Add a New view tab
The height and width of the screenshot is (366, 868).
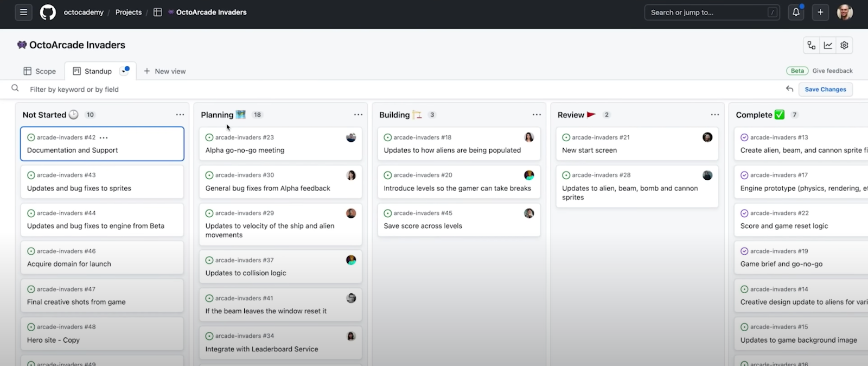(x=164, y=71)
